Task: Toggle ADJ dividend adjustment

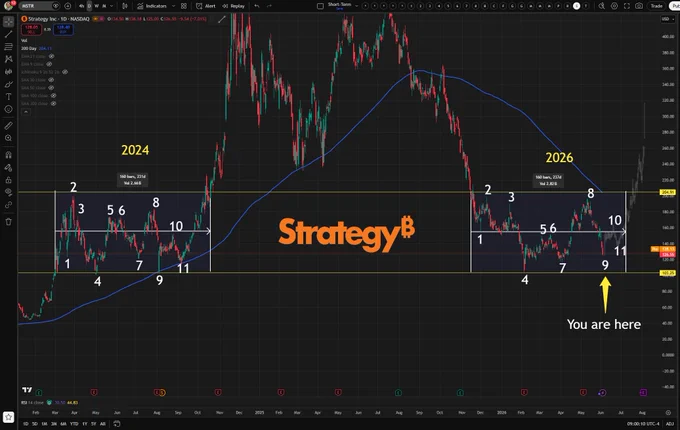Action: pos(670,424)
